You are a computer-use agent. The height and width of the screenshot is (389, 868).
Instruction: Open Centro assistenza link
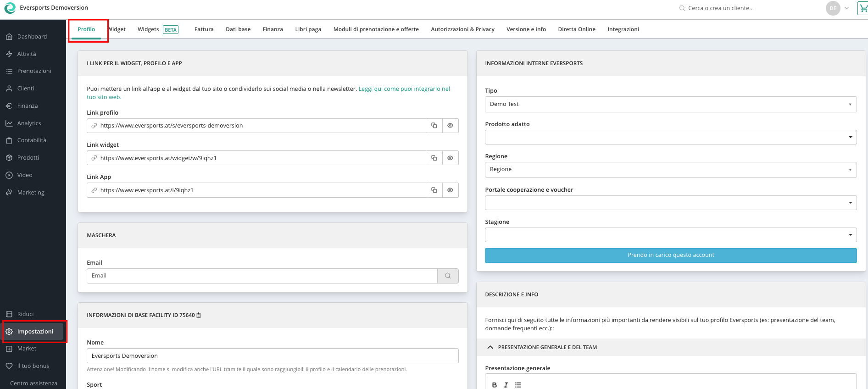pyautogui.click(x=33, y=383)
